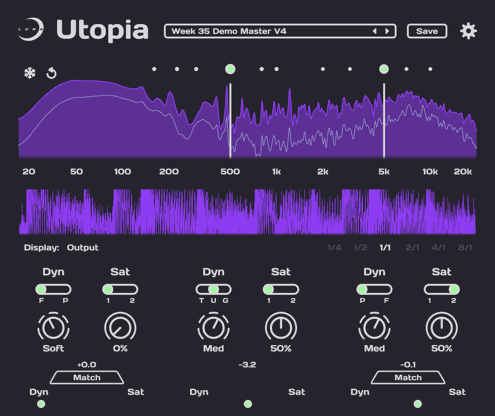Go to previous preset with left arrow
The height and width of the screenshot is (416, 495).
tap(375, 31)
